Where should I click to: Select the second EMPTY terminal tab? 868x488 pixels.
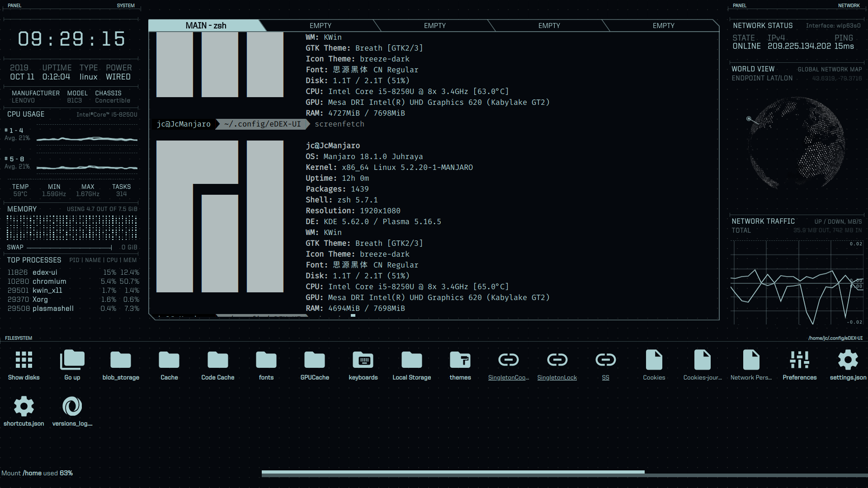pos(435,26)
